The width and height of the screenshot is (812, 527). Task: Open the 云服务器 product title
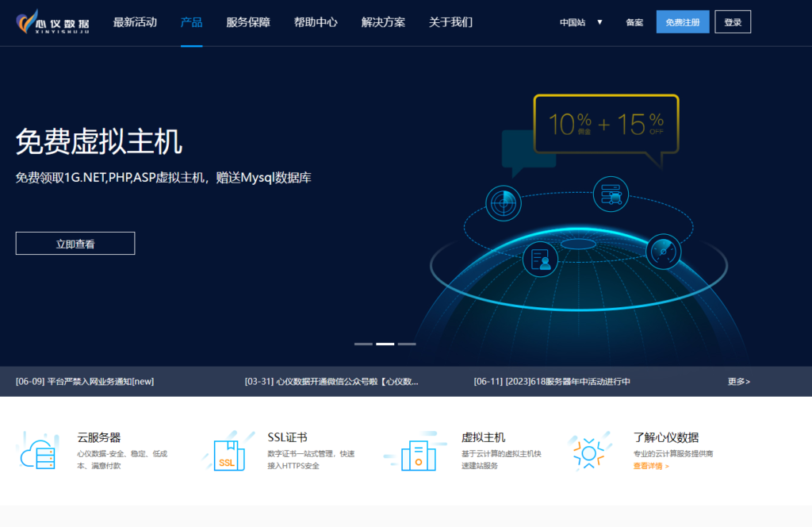[x=99, y=437]
